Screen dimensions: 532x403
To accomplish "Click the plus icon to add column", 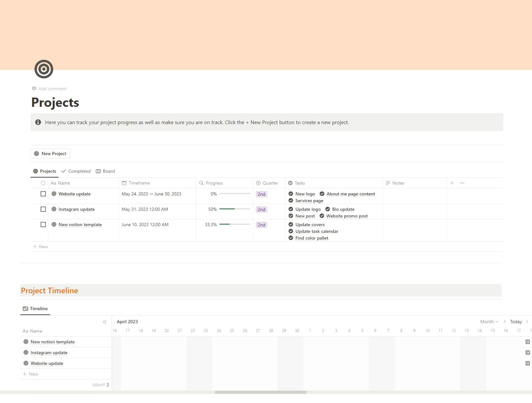I will pos(452,183).
